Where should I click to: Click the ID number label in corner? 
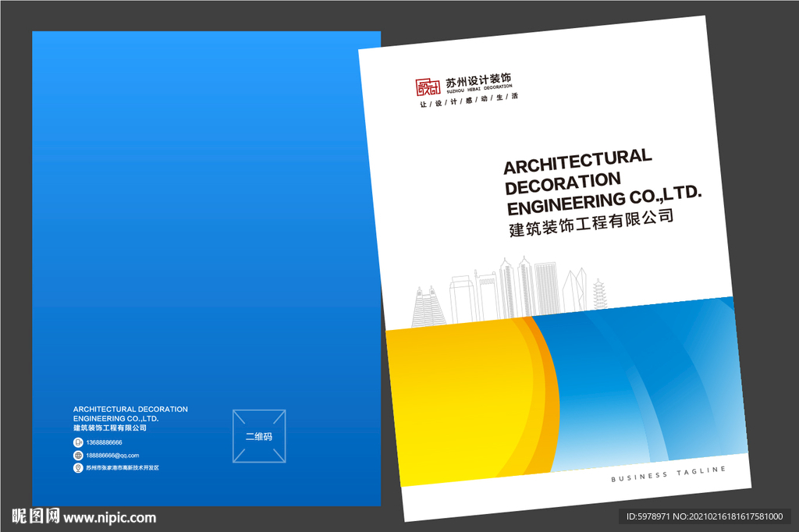click(x=705, y=516)
